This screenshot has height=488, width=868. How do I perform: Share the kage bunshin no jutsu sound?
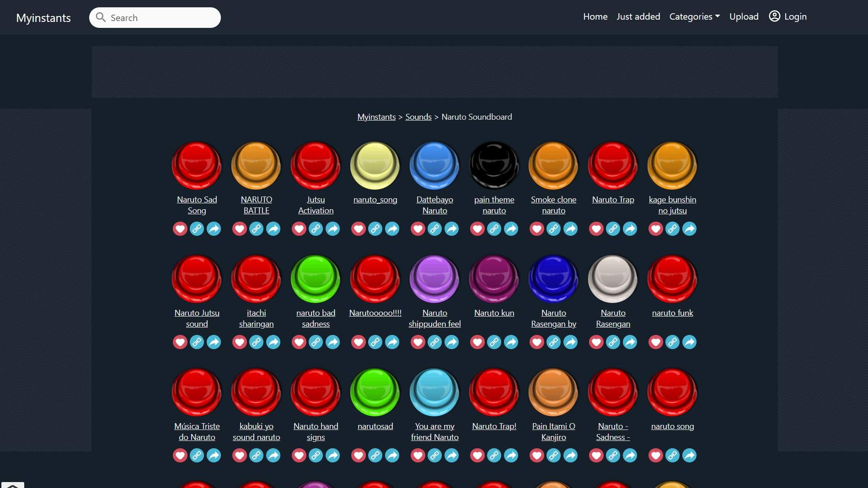point(690,228)
